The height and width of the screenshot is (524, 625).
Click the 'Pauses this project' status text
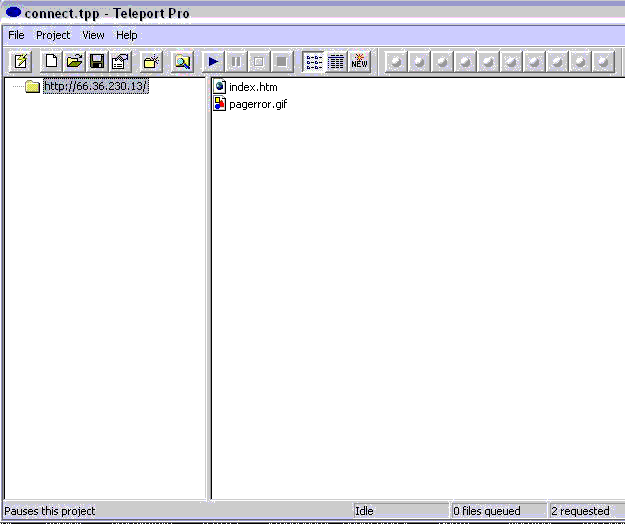[50, 511]
